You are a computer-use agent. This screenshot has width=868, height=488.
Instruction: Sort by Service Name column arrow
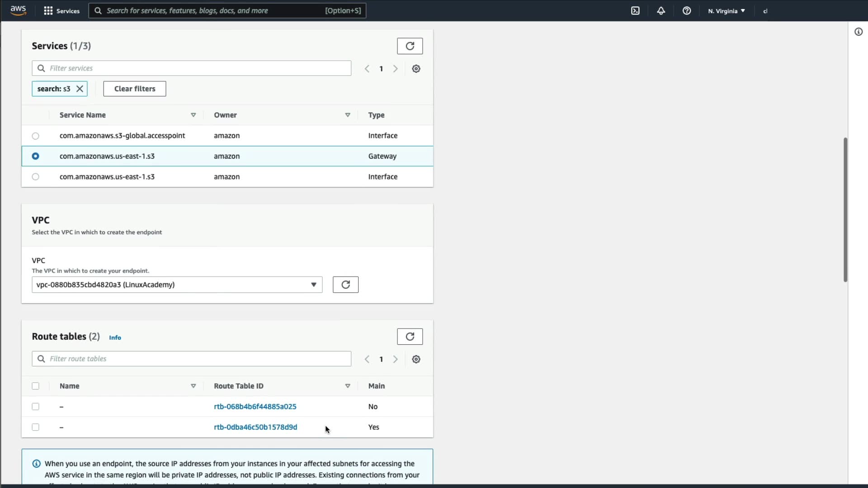[193, 115]
